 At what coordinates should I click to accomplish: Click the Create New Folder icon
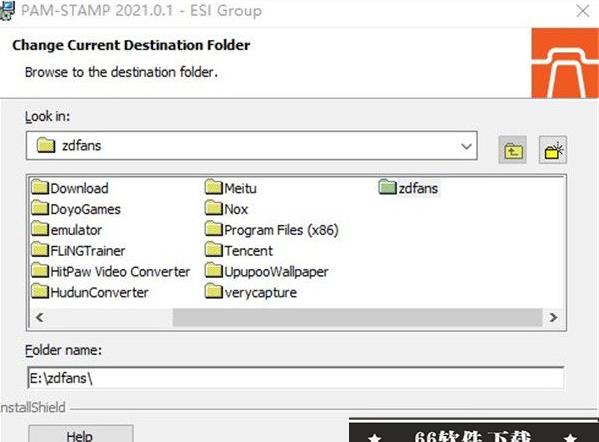click(553, 150)
